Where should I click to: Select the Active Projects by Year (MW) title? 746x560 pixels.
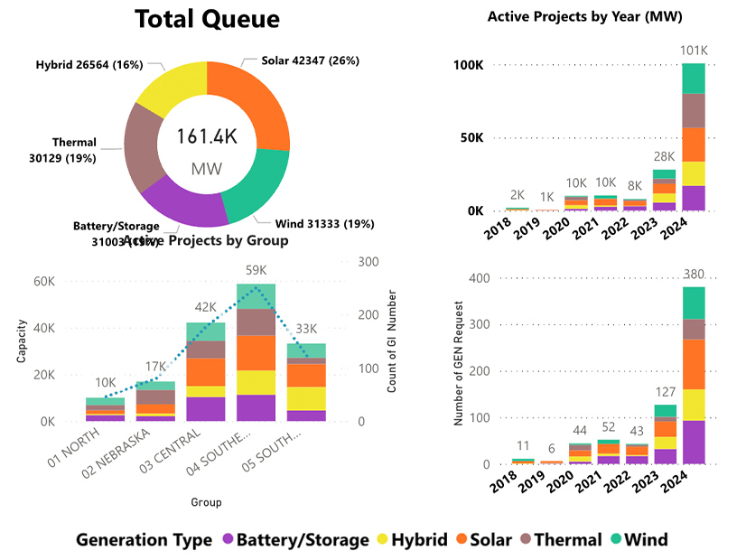pos(584,15)
